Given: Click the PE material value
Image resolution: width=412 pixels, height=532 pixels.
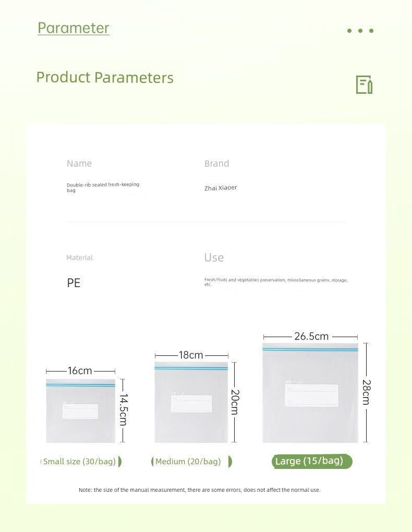Looking at the screenshot, I should [x=74, y=282].
